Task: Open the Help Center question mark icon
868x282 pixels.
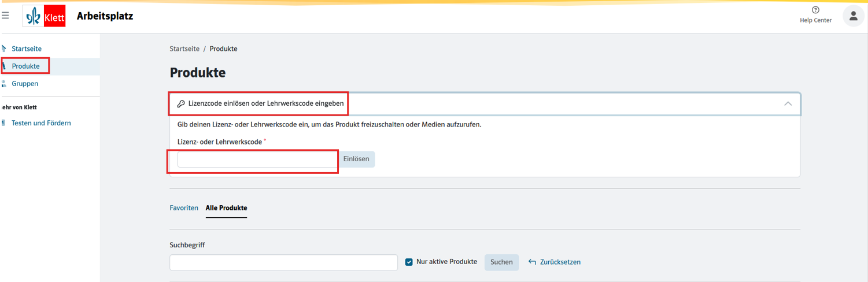Action: tap(815, 10)
